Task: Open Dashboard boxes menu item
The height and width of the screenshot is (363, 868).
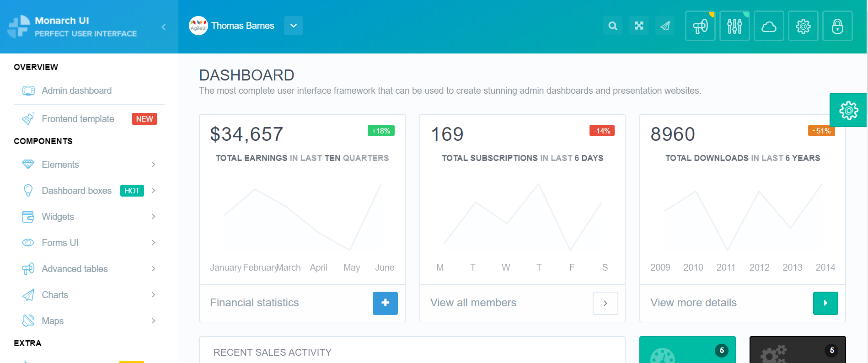Action: coord(89,191)
